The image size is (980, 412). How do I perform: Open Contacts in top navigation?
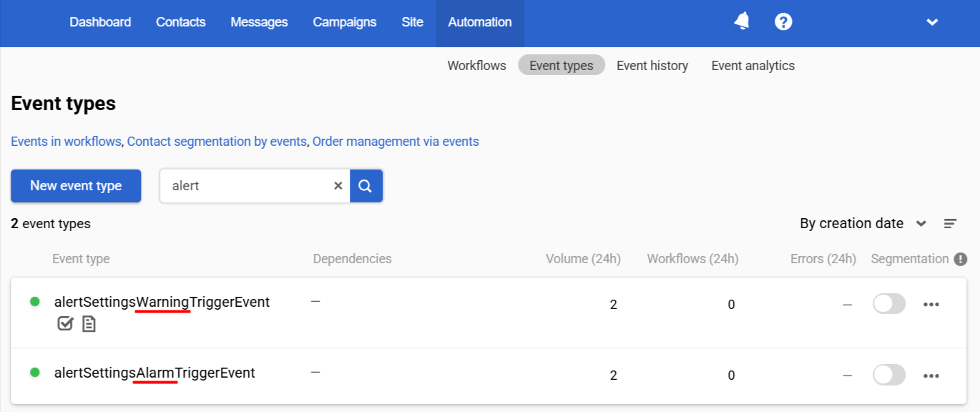[x=181, y=22]
